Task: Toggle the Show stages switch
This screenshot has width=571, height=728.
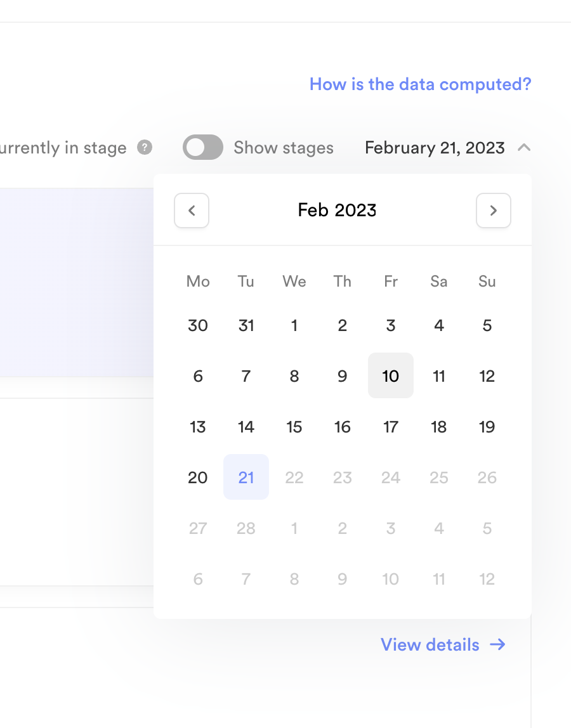Action: 203,148
